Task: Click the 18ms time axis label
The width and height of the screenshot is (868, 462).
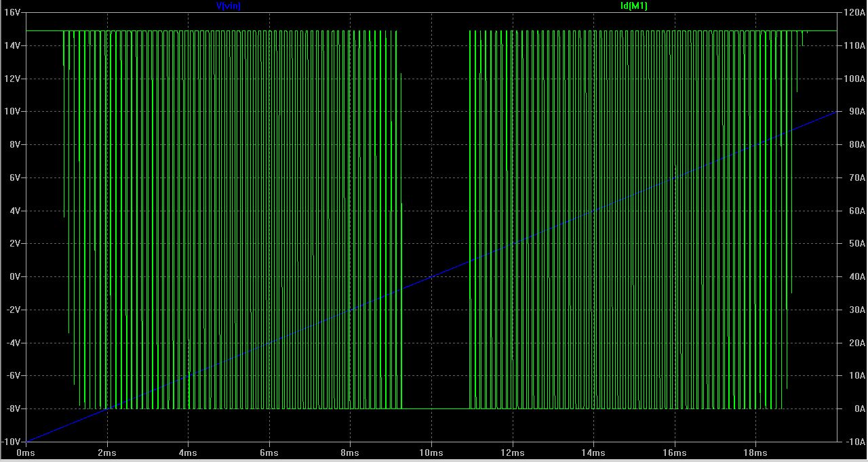Action: tap(756, 453)
